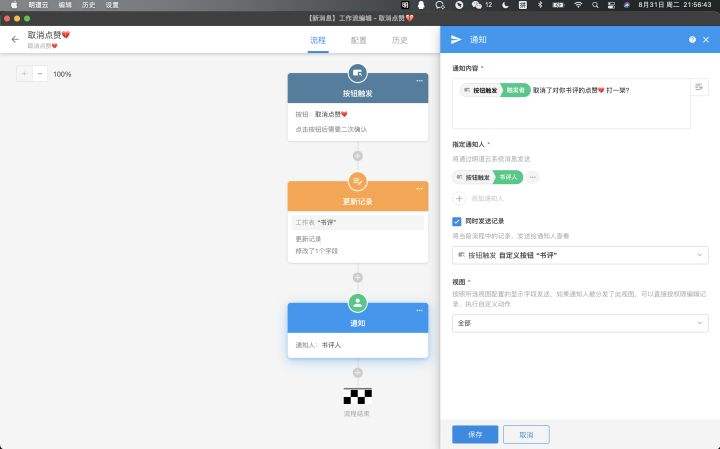
Task: Go back with the left arrow icon
Action: point(15,39)
